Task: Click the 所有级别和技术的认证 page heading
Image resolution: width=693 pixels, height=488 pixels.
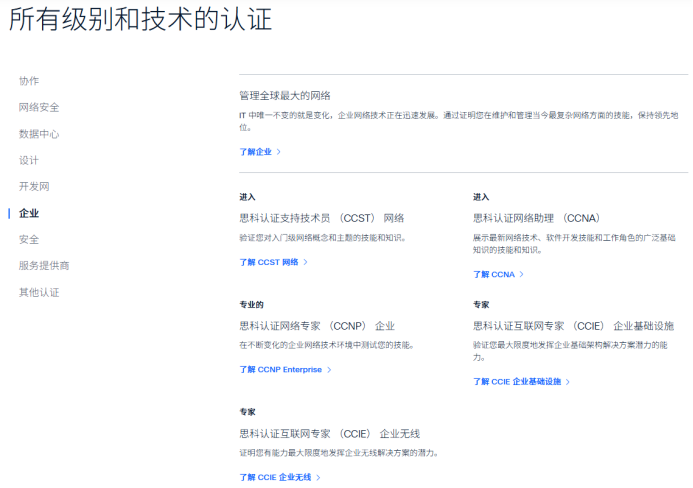Action: (140, 20)
